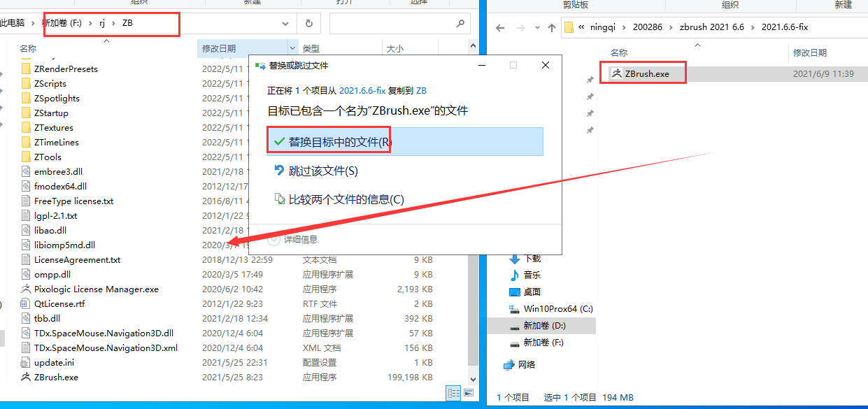Select TDx.SpaceMouse.Navigation3D.dll file
Image resolution: width=868 pixels, height=409 pixels.
pyautogui.click(x=104, y=333)
